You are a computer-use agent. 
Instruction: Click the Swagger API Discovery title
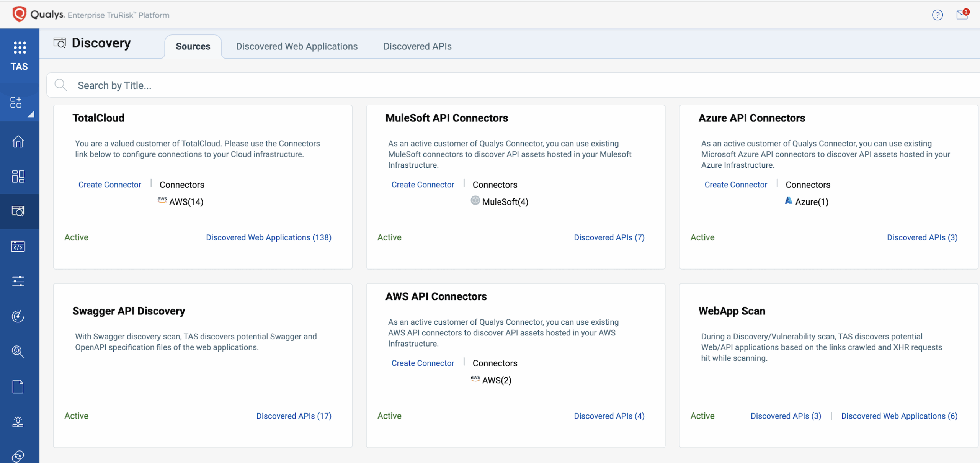click(x=129, y=311)
